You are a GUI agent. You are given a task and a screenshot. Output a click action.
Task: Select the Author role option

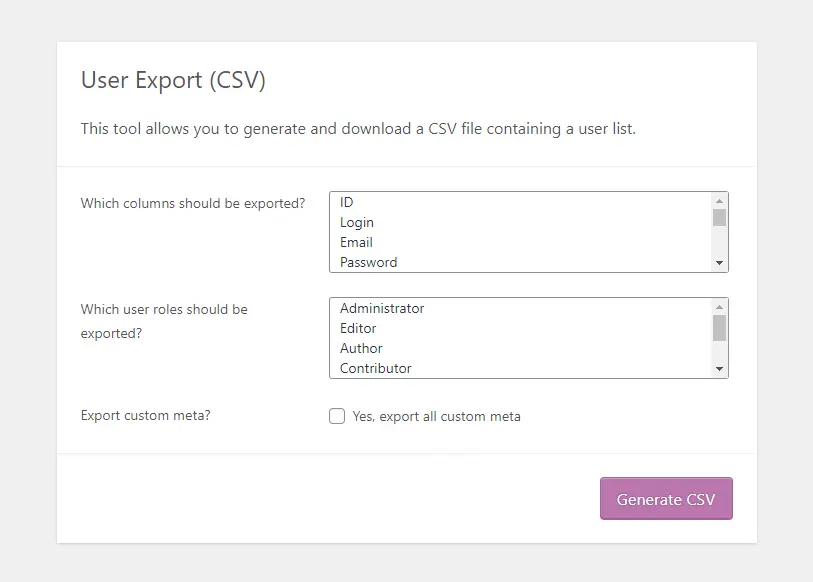360,348
